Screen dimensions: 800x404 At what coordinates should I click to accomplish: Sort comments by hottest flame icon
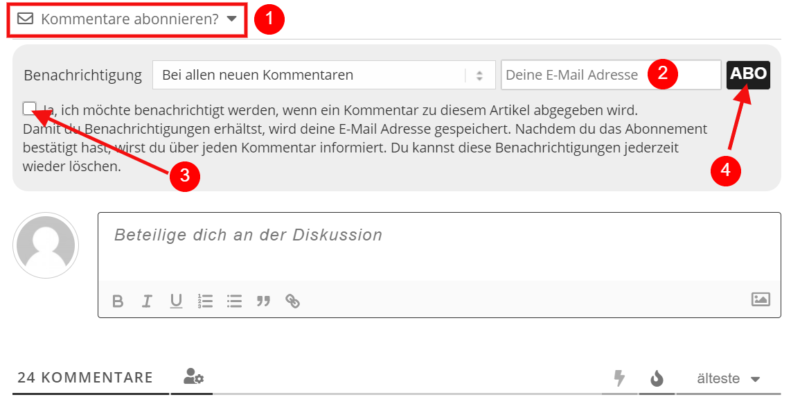[657, 378]
